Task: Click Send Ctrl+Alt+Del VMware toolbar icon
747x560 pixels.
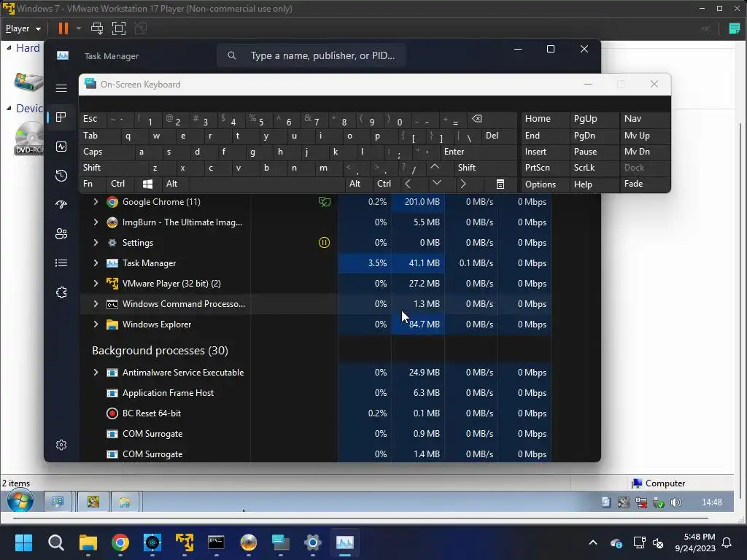Action: coord(97,28)
